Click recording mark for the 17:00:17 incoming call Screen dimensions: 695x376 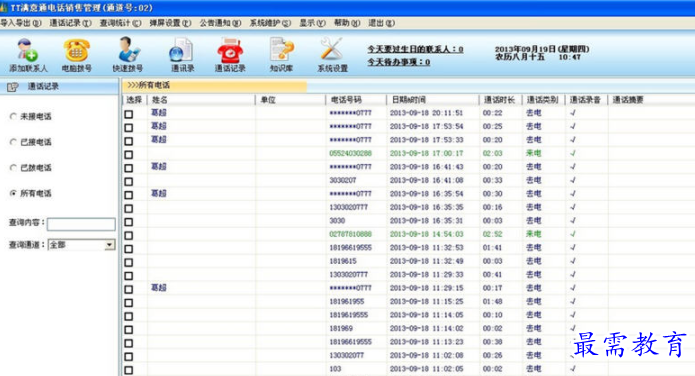pos(573,153)
